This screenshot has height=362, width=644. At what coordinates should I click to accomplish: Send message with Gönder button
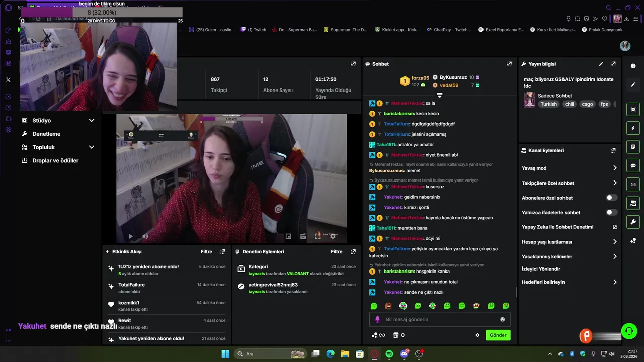(498, 335)
